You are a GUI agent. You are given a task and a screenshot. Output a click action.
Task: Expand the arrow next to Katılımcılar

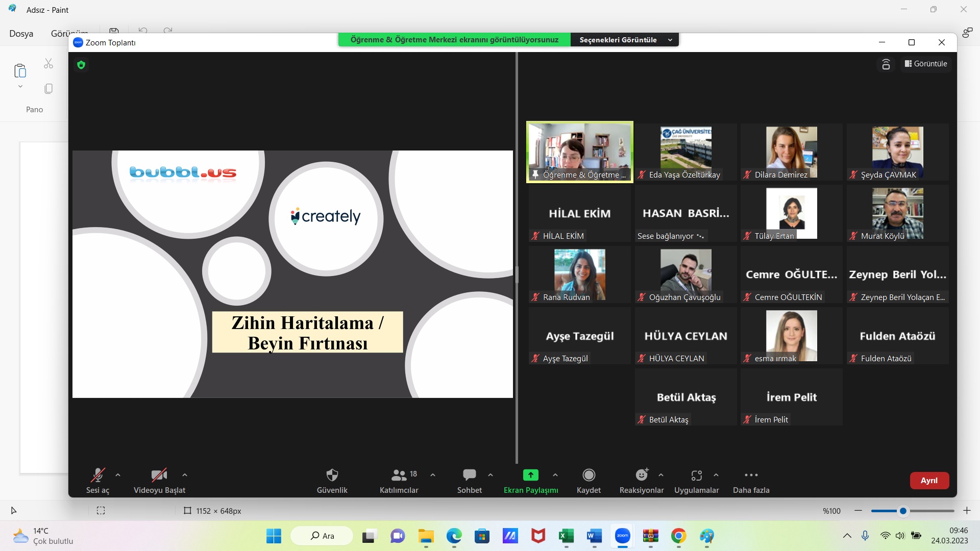tap(433, 475)
